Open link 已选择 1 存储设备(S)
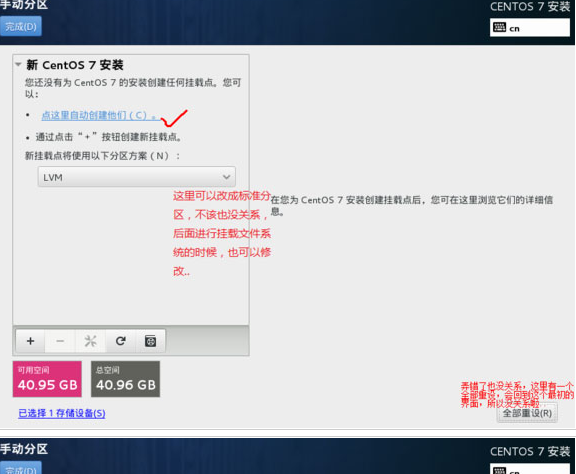 click(62, 413)
